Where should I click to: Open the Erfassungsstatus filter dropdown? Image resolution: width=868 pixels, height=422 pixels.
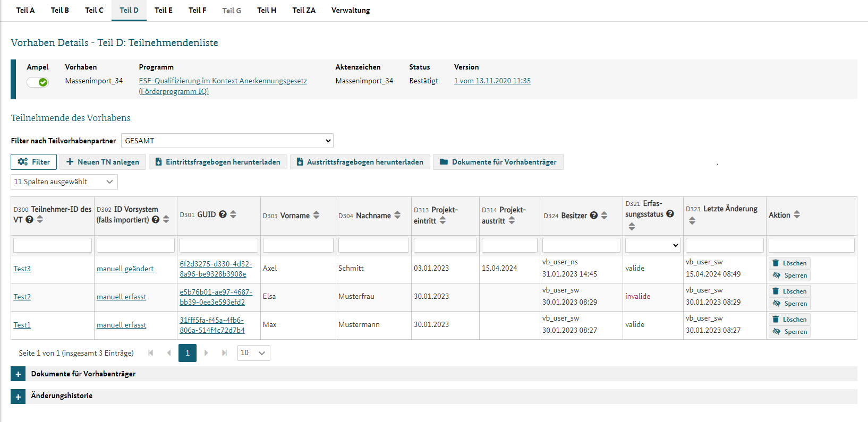(653, 245)
